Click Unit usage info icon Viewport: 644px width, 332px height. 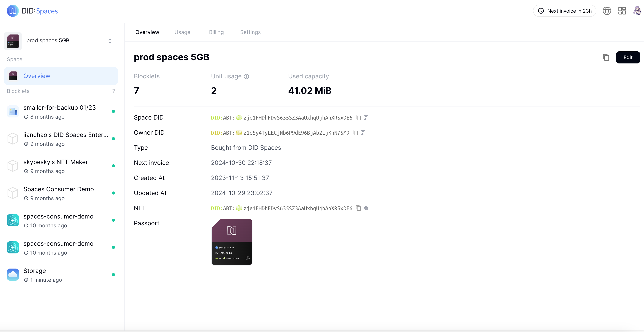[246, 76]
